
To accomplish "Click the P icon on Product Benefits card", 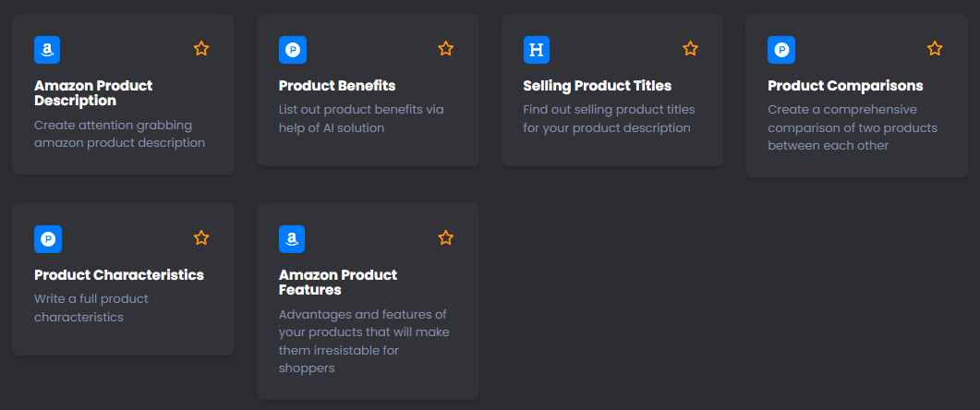I will pyautogui.click(x=292, y=49).
